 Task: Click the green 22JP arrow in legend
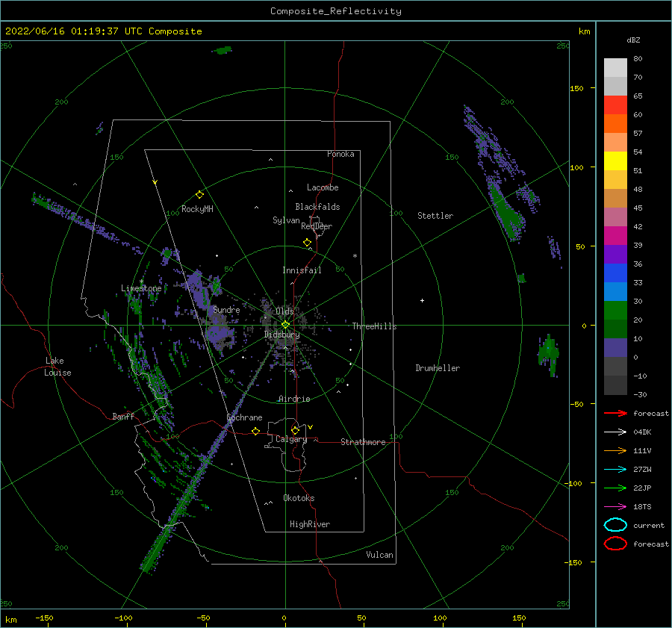click(x=615, y=488)
